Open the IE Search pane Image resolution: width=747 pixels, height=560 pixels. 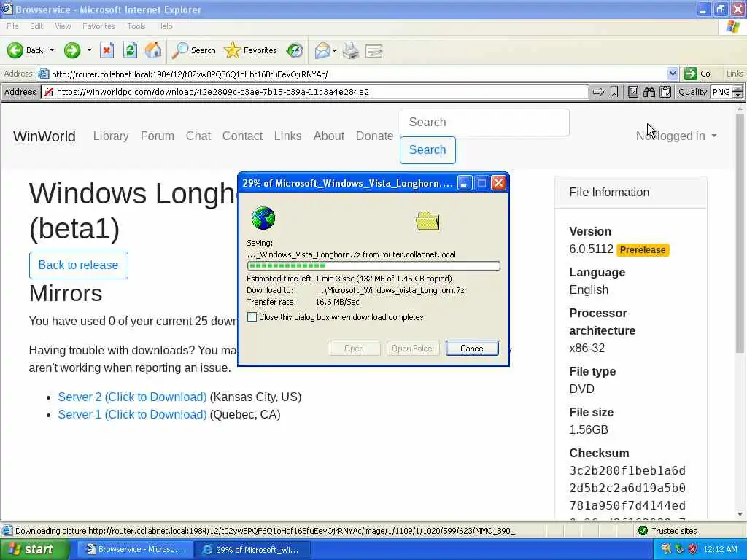point(194,50)
